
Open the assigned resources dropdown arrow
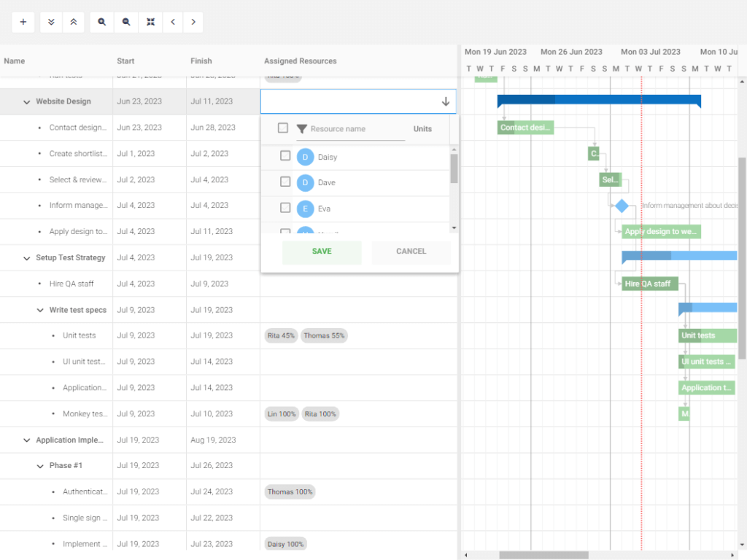tap(446, 101)
